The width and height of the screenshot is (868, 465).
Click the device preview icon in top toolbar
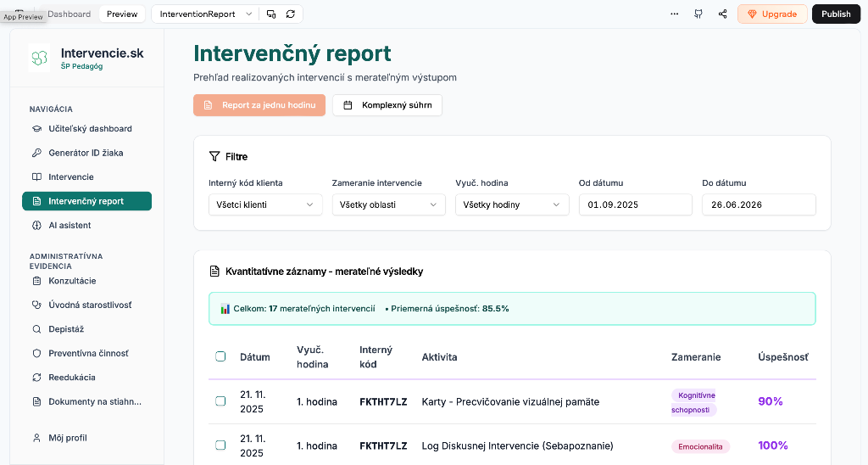click(271, 14)
